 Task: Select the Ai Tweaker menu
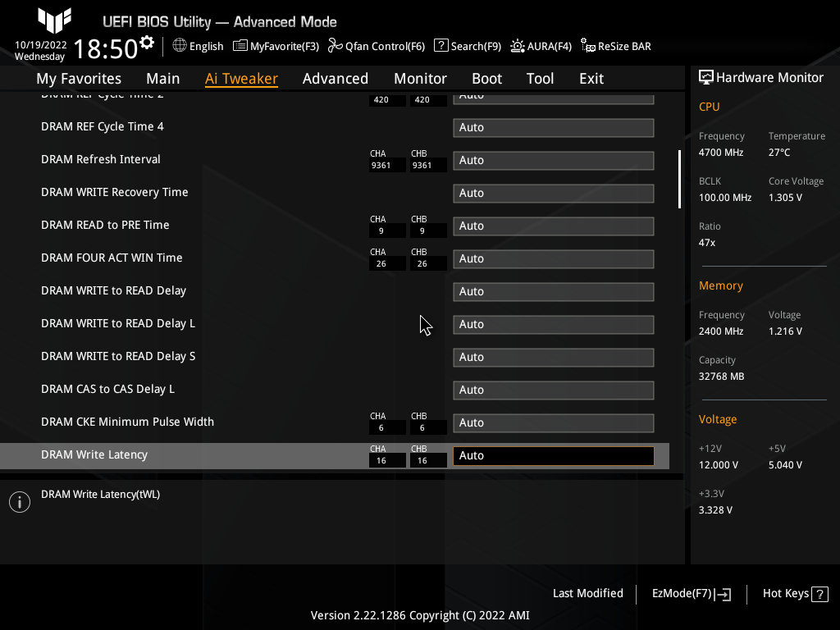(241, 78)
